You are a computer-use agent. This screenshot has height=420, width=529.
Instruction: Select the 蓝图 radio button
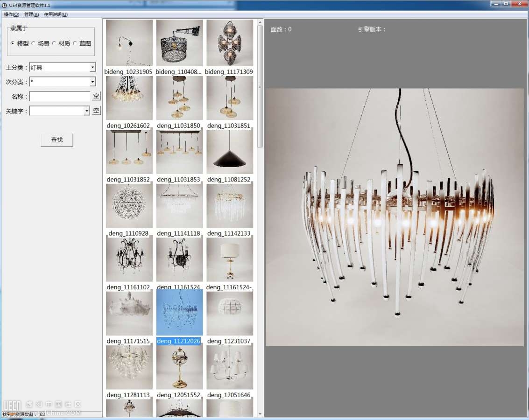pos(75,43)
